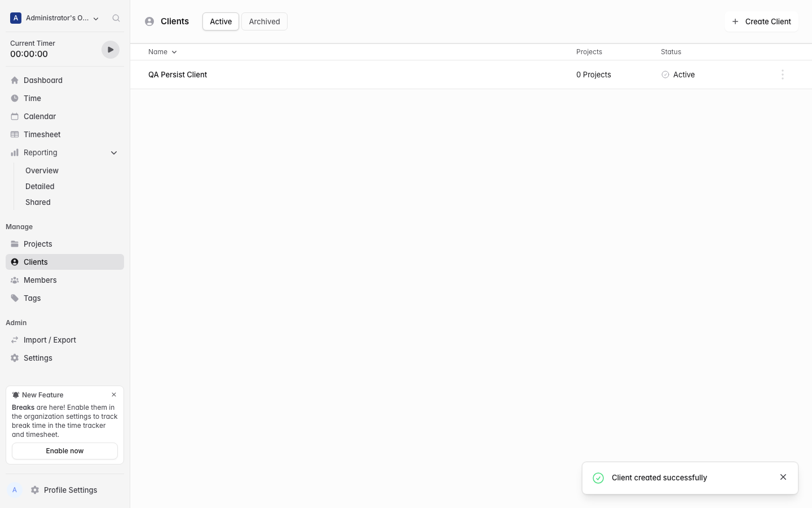Click the Reporting bar chart icon
This screenshot has height=508, width=812.
pyautogui.click(x=15, y=152)
